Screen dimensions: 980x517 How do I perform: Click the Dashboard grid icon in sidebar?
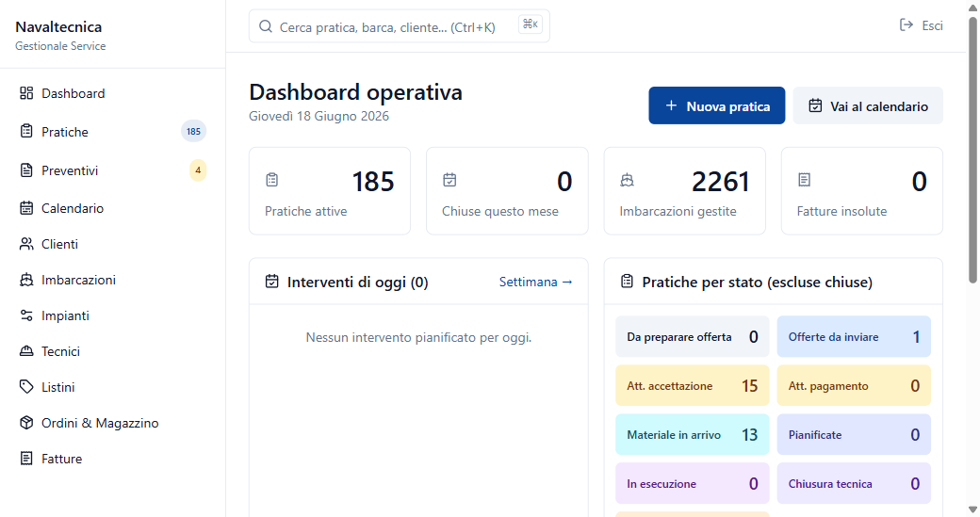pos(26,93)
